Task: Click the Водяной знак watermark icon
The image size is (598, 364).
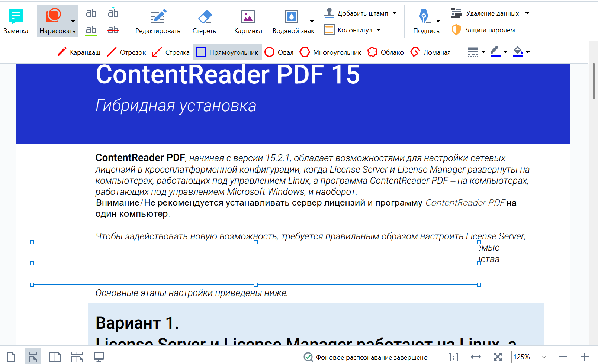Action: (291, 17)
